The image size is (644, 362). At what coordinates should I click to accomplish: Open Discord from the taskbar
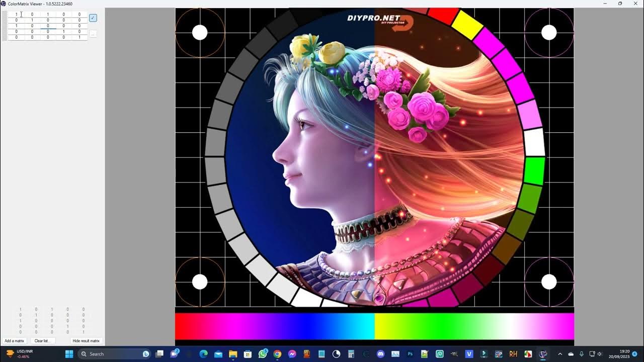click(x=380, y=354)
